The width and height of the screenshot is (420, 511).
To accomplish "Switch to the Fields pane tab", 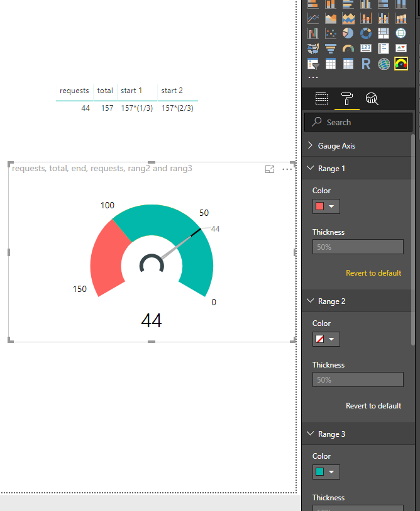I will tap(322, 99).
